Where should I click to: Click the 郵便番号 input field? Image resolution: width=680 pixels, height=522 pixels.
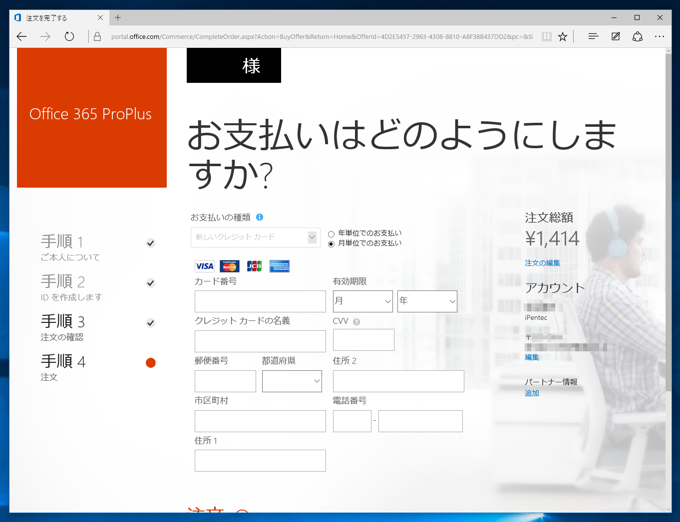coord(225,381)
